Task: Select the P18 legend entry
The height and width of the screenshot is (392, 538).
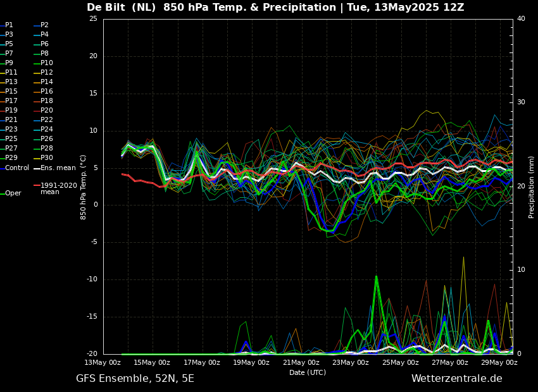Action: [47, 101]
